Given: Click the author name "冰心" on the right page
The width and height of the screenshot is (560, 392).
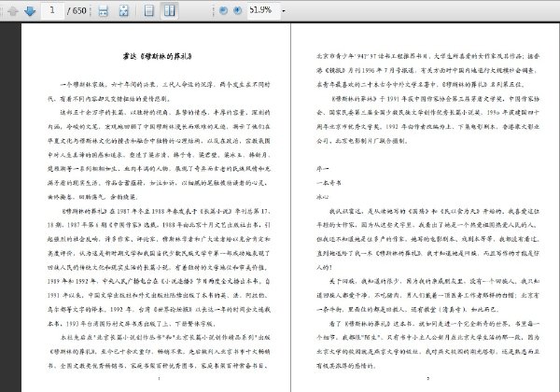Looking at the screenshot, I should point(322,197).
